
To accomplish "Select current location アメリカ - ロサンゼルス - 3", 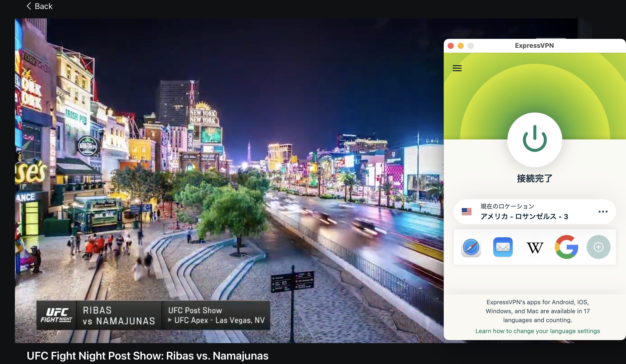I will tap(535, 212).
